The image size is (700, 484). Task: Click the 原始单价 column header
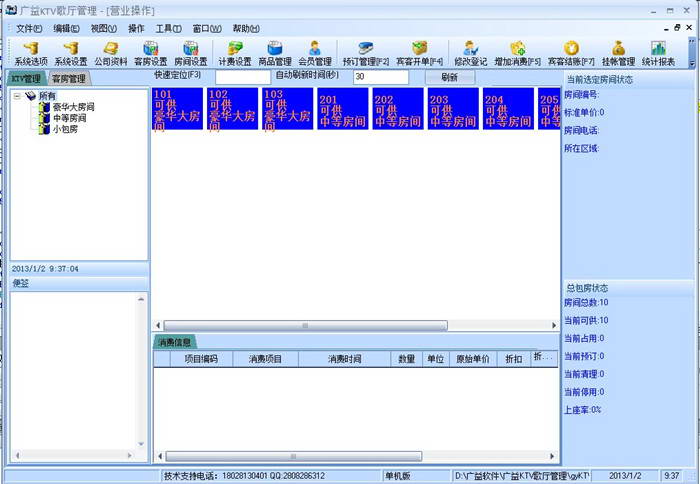[x=473, y=359]
